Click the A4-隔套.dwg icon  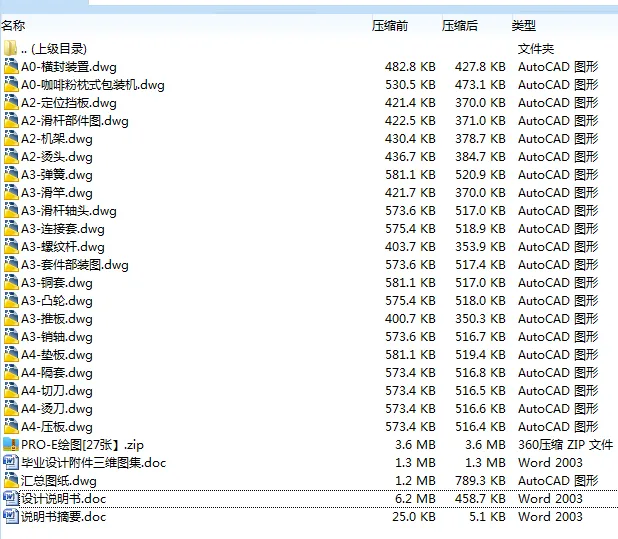coord(11,372)
